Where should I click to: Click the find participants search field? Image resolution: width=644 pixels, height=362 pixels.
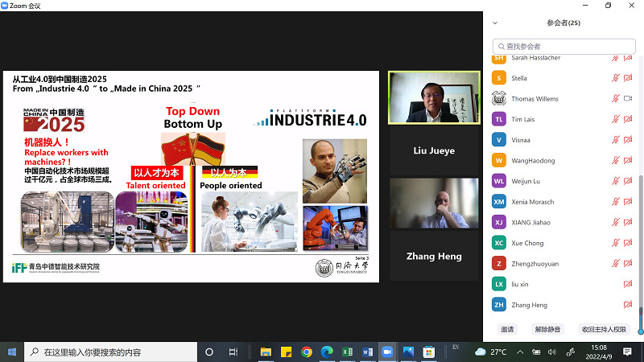pos(564,47)
